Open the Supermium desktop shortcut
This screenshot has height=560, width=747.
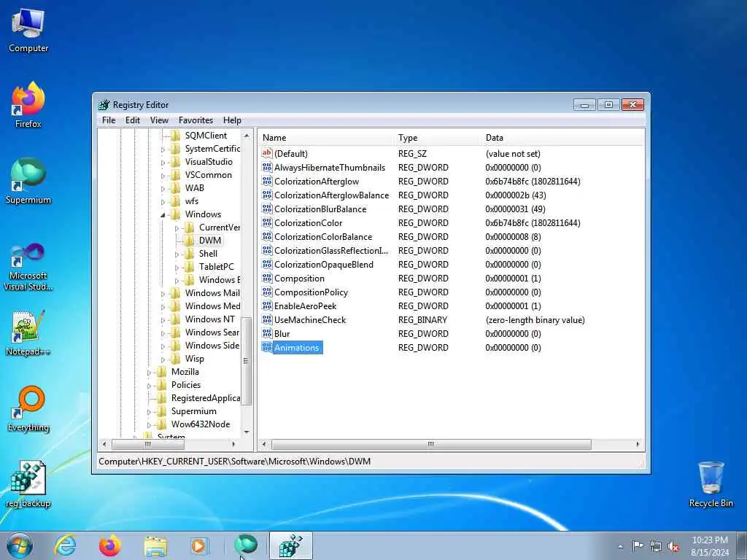click(28, 181)
